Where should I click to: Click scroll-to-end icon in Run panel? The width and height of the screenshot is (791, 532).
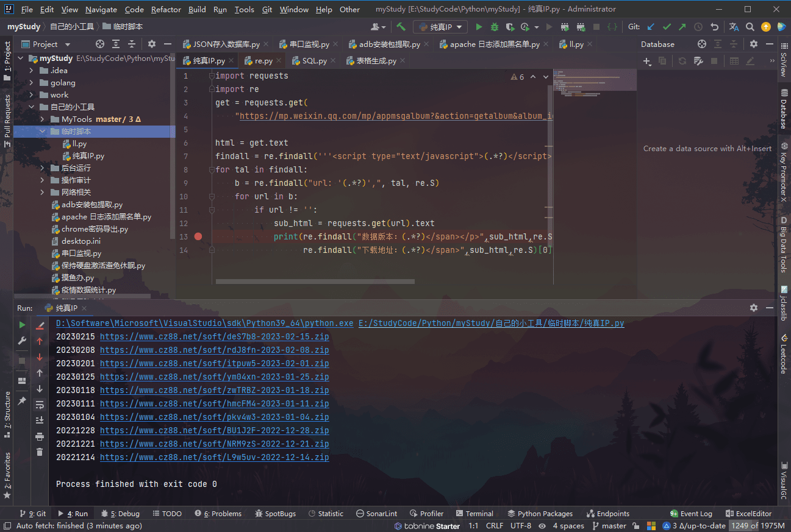[x=40, y=420]
